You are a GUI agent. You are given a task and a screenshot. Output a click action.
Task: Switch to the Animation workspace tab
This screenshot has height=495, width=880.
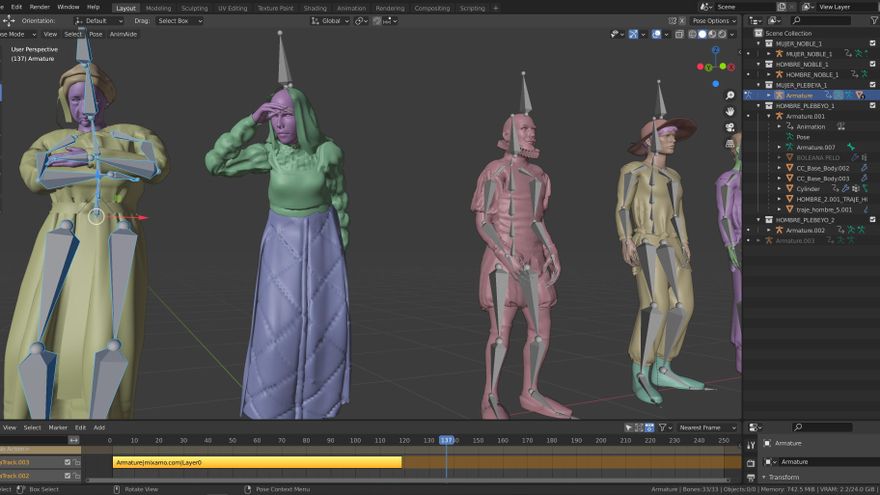(351, 8)
